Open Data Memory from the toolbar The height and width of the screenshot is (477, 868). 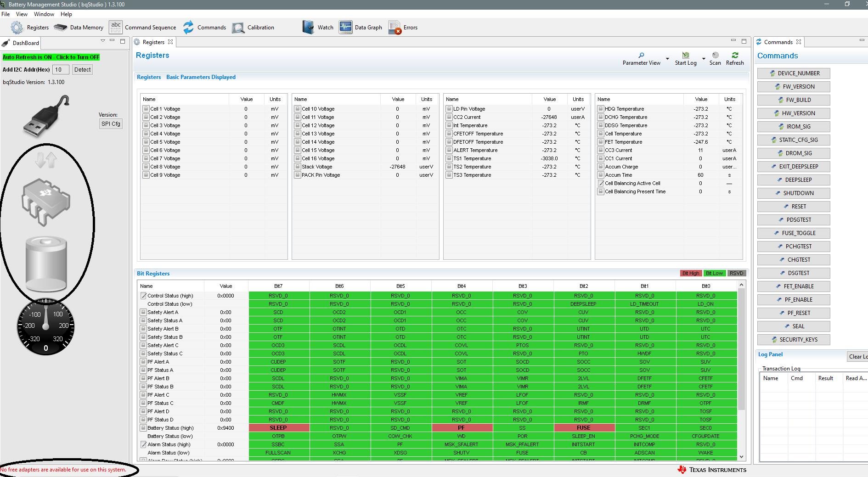click(x=79, y=28)
